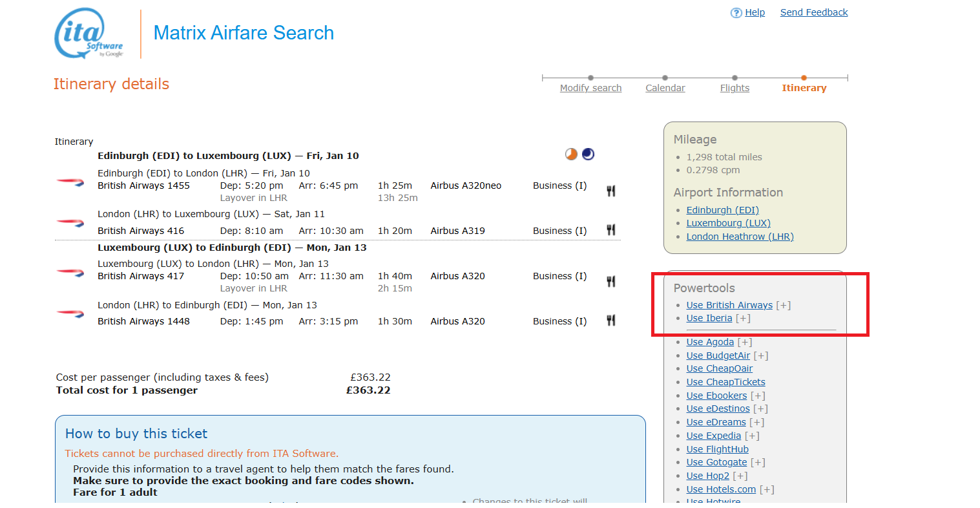Go to the Modify search step

(x=590, y=88)
